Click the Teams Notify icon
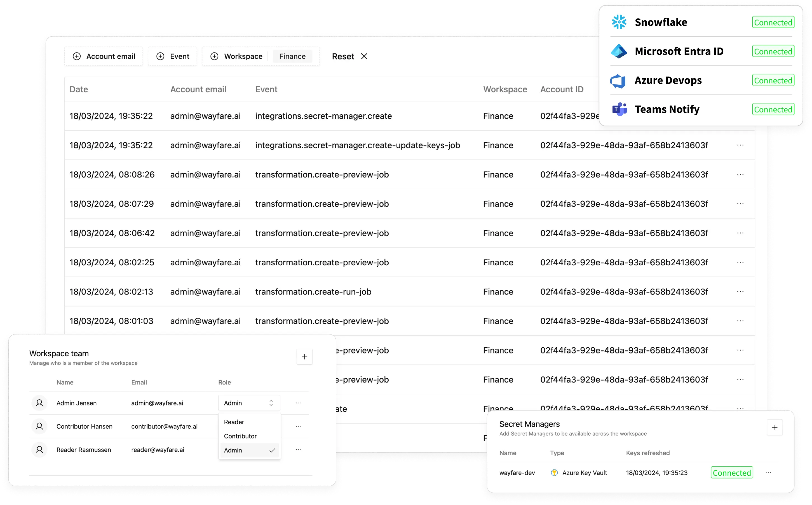Screen dimensions: 812x505 pos(619,109)
